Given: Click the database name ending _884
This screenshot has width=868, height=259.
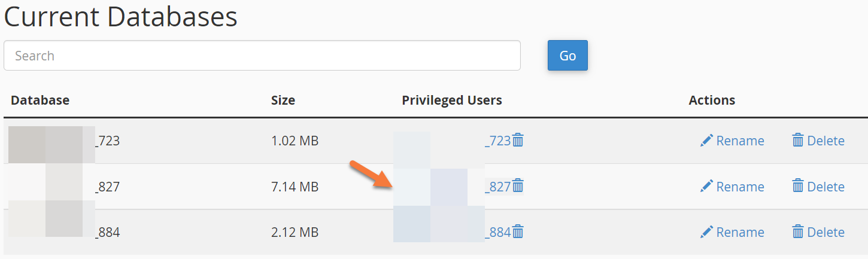Looking at the screenshot, I should tap(107, 232).
